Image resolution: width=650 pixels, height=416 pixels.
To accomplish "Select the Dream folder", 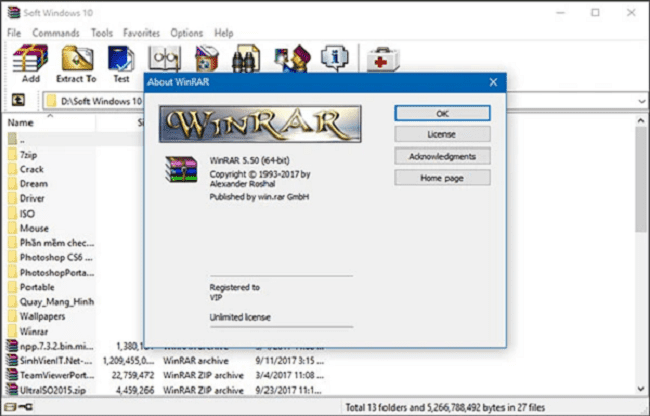I will coord(34,184).
